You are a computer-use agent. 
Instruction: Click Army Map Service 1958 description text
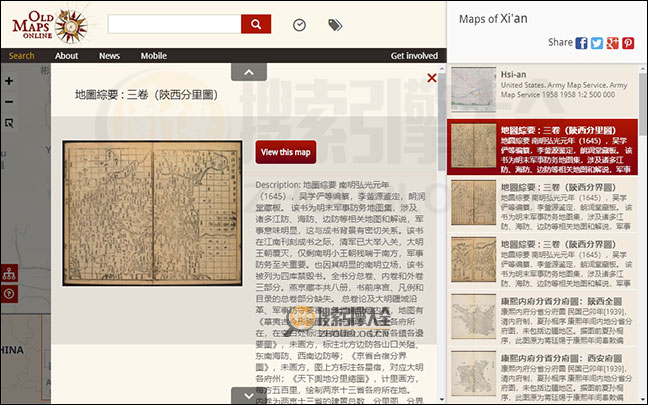tap(564, 90)
